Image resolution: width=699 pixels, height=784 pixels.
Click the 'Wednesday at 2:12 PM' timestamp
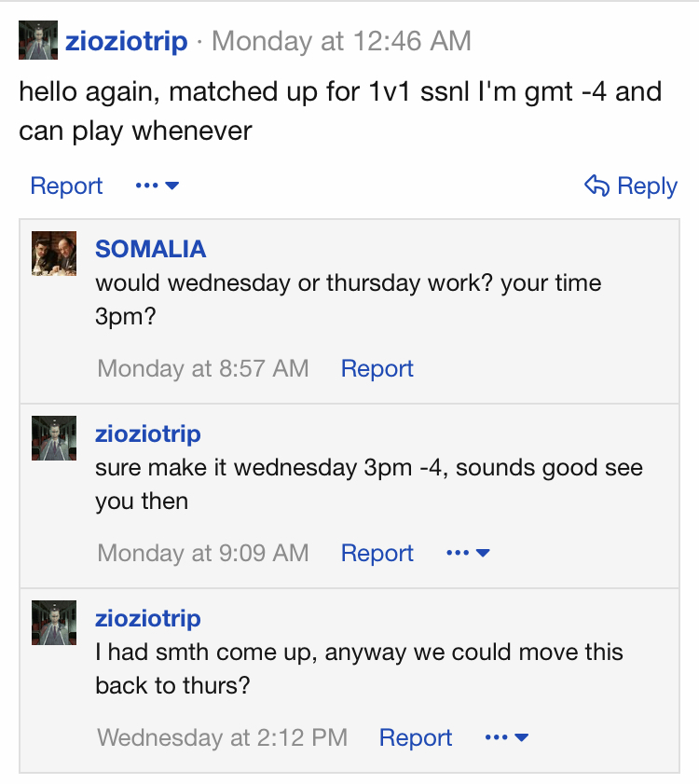(x=222, y=737)
